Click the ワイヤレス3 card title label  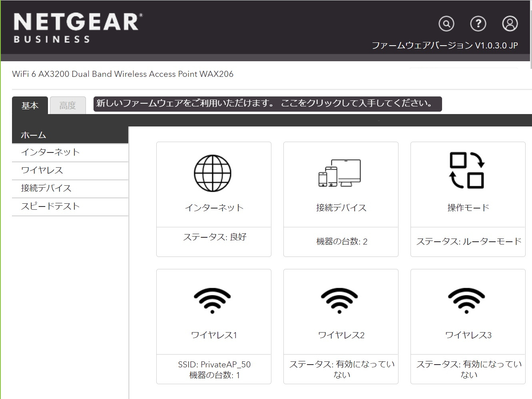(x=468, y=335)
